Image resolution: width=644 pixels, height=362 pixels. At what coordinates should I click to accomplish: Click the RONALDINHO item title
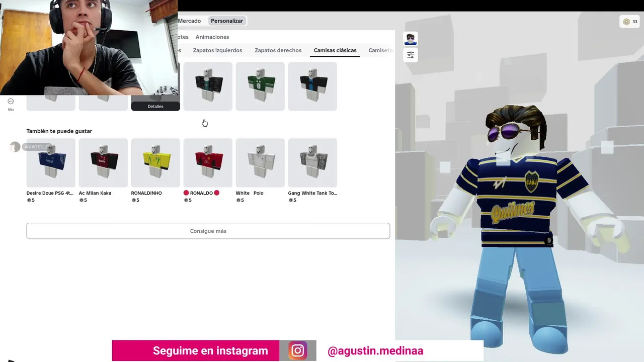point(146,193)
